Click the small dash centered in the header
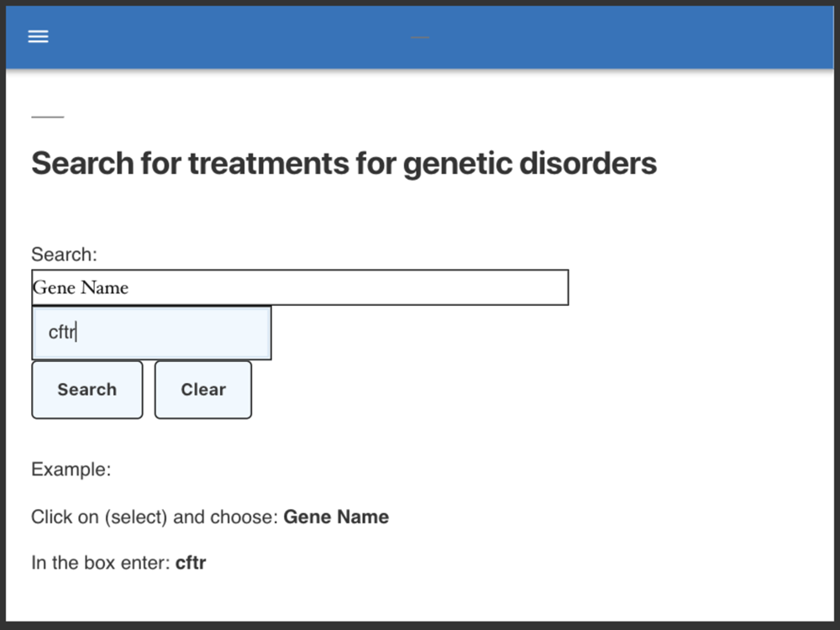 420,38
